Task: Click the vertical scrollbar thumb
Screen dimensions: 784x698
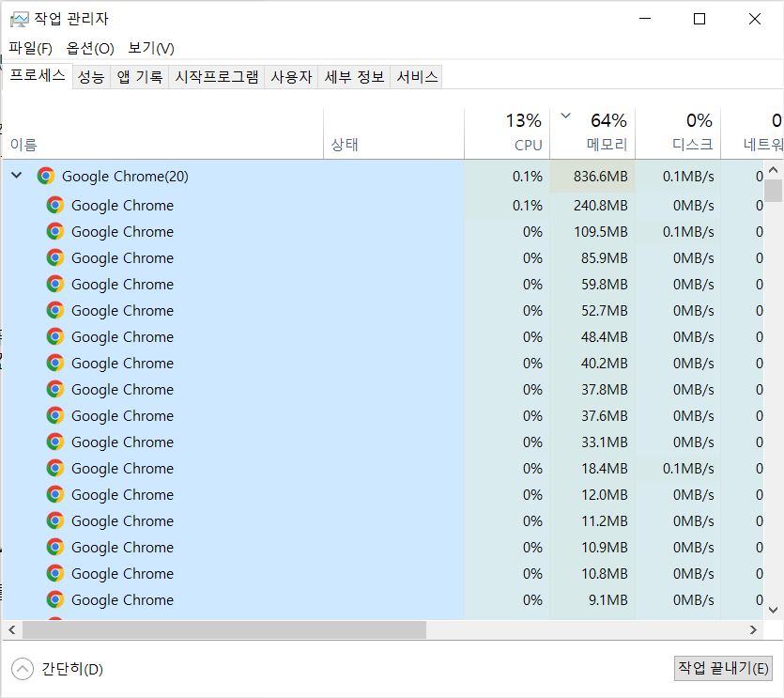Action: [x=773, y=190]
